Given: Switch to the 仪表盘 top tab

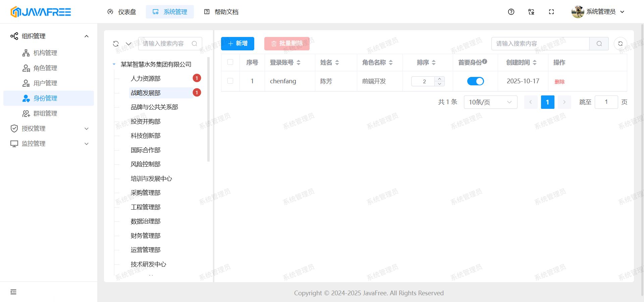Looking at the screenshot, I should (x=122, y=12).
